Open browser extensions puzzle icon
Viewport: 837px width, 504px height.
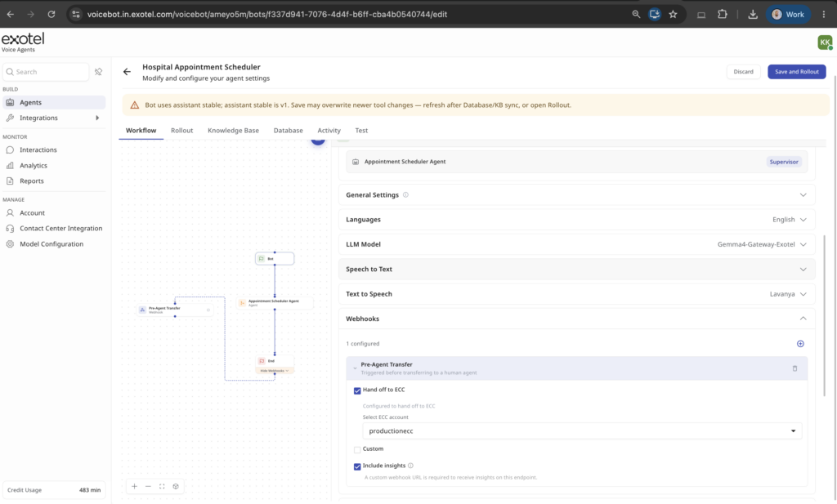pyautogui.click(x=723, y=15)
